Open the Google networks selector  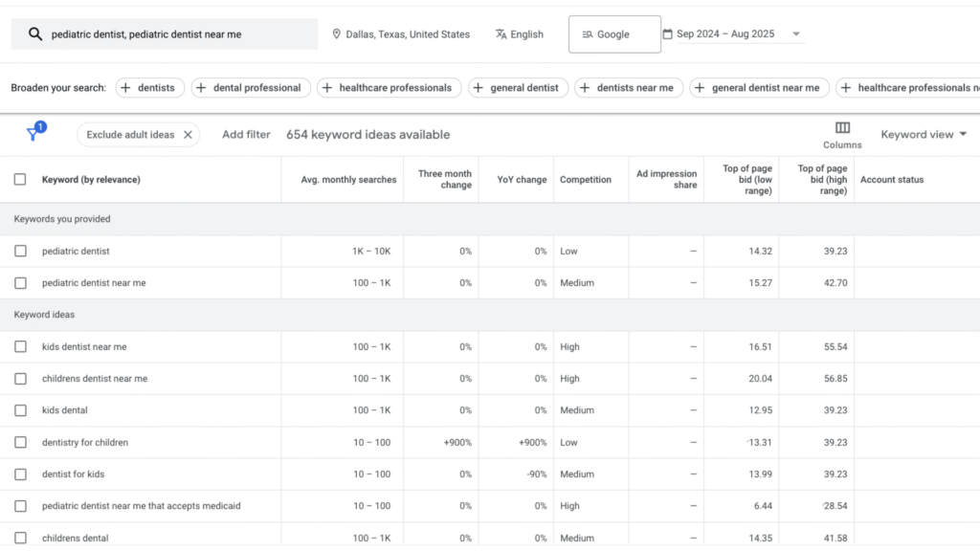click(614, 34)
